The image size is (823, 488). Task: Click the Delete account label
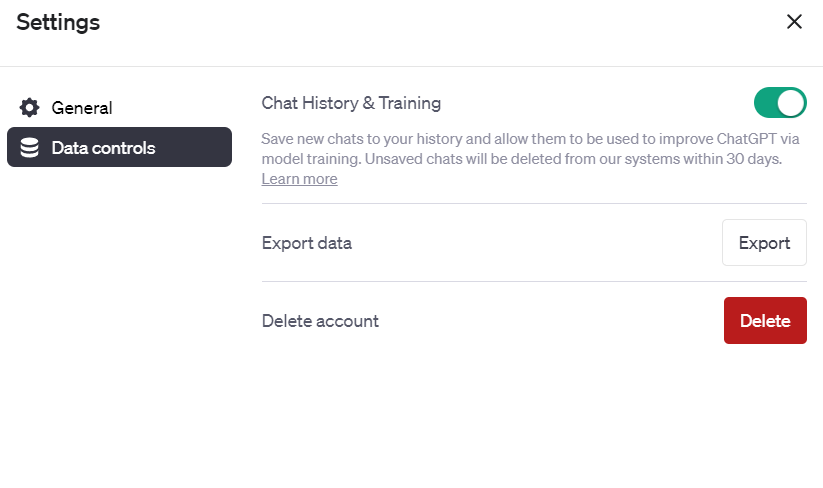pyautogui.click(x=320, y=321)
